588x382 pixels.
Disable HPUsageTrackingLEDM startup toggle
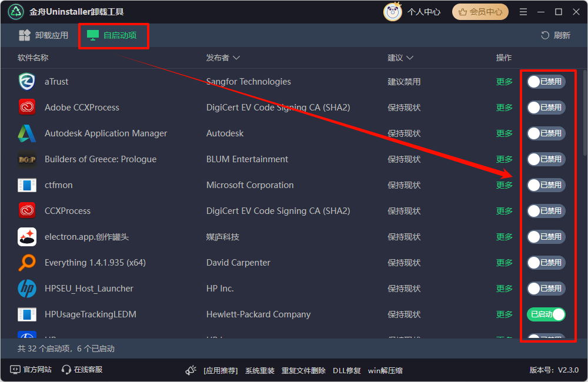tap(546, 314)
